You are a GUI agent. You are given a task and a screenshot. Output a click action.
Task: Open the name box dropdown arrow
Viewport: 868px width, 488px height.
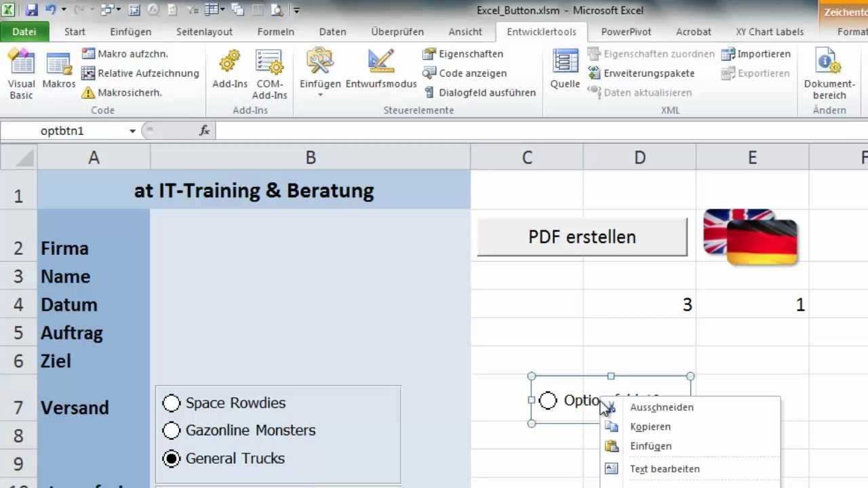tap(132, 131)
